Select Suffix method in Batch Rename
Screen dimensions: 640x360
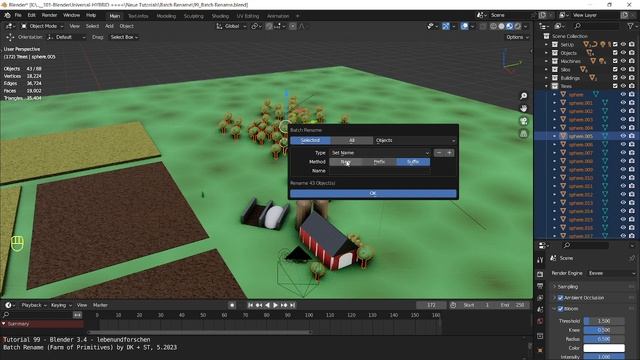pyautogui.click(x=413, y=162)
